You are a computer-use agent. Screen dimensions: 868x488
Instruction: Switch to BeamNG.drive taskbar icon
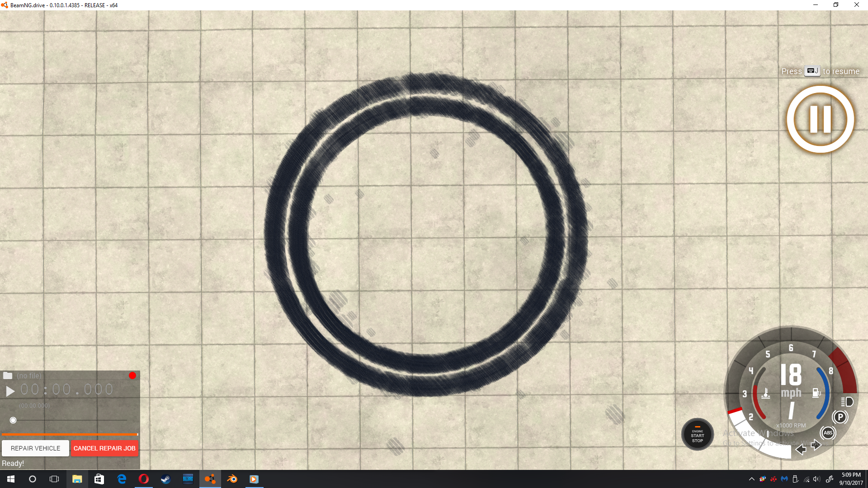(210, 479)
